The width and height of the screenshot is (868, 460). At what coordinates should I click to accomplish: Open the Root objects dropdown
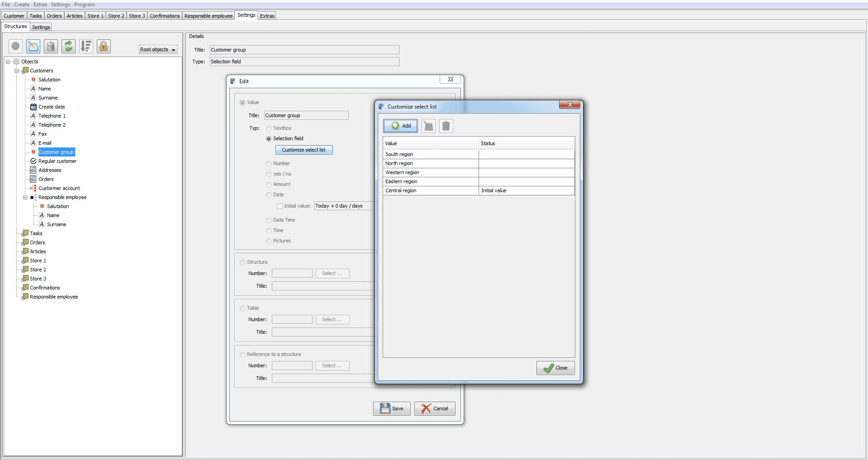coord(158,50)
